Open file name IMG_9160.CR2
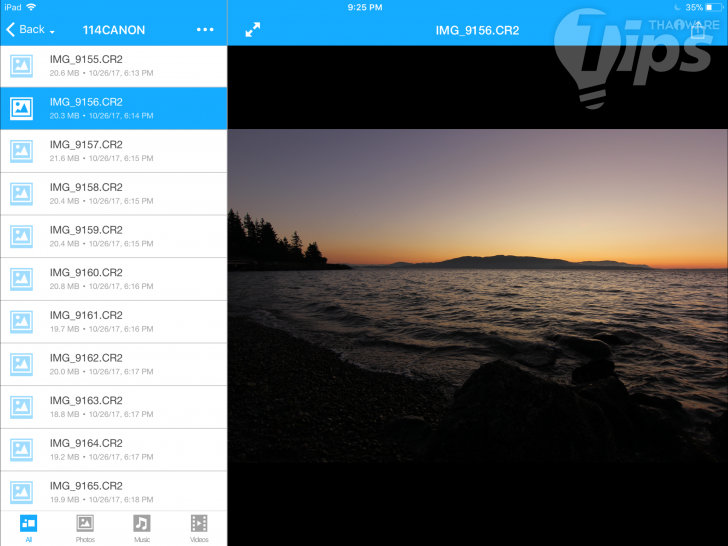The image size is (728, 546). [86, 273]
